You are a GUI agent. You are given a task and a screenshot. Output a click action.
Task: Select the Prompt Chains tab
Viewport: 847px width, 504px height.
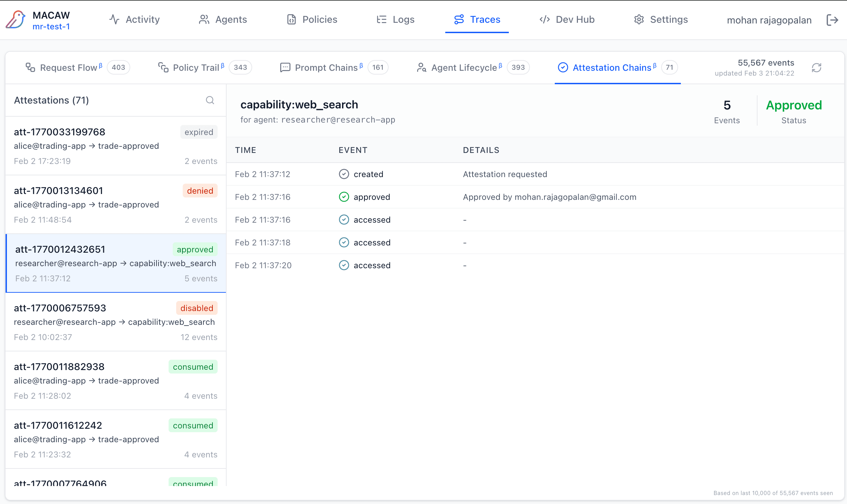tap(326, 68)
